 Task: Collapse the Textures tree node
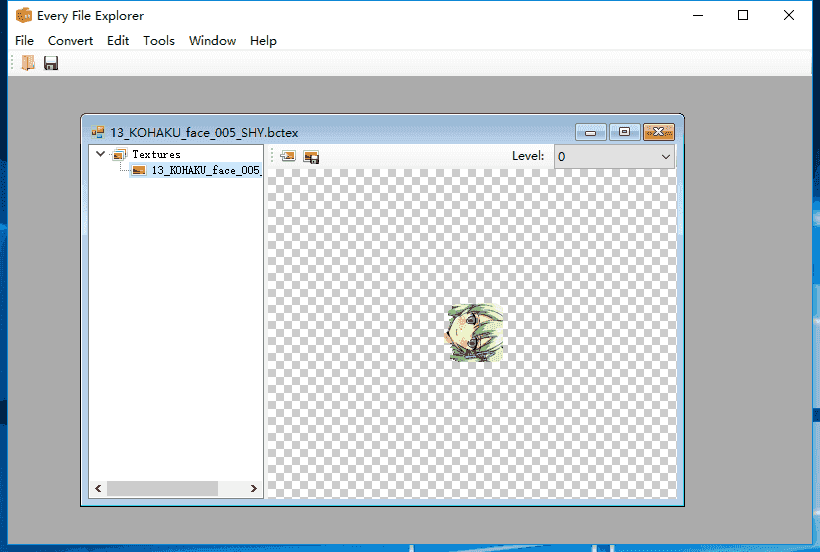(100, 154)
